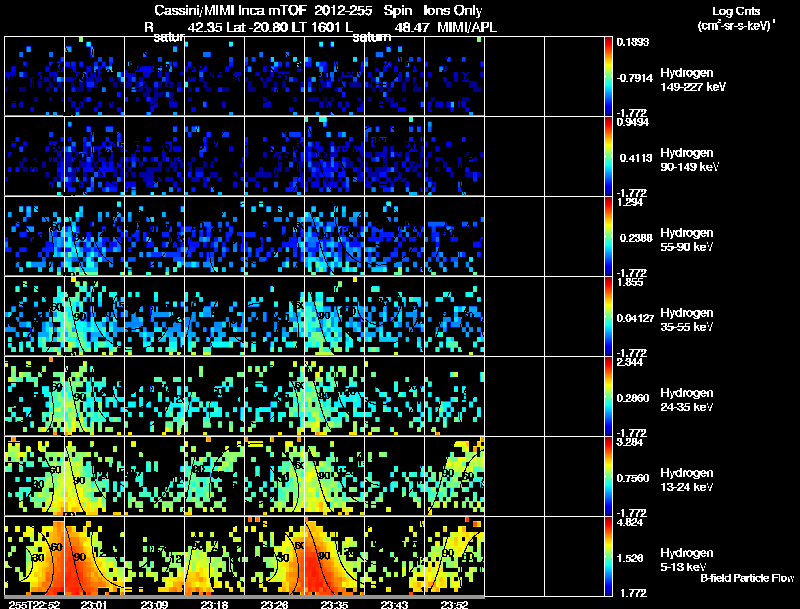
Task: Click the Hydrogen 55-90 keV label
Action: (687, 240)
